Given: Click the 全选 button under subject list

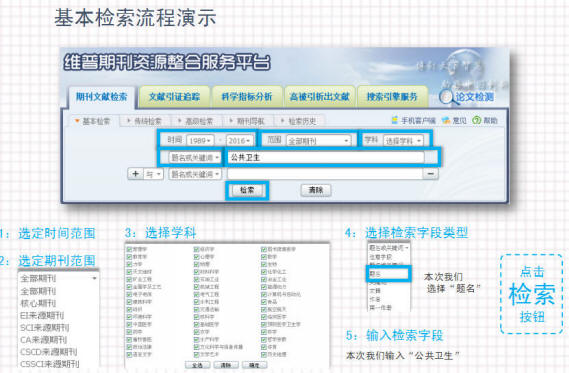Looking at the screenshot, I should click(x=197, y=365).
